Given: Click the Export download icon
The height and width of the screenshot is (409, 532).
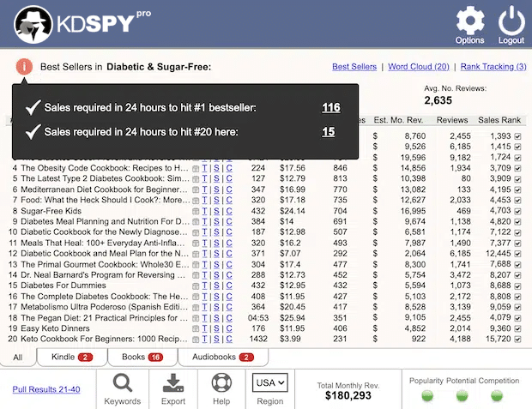Looking at the screenshot, I should [x=173, y=383].
